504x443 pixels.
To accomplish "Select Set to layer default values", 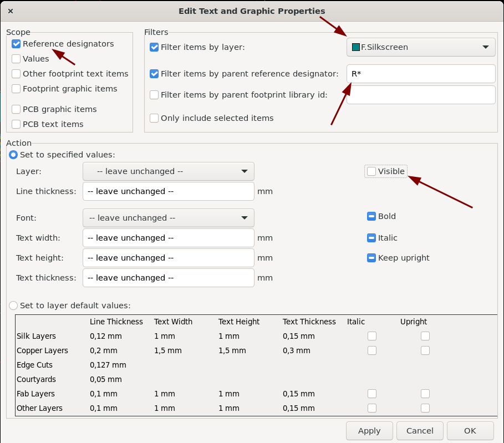I will [13, 305].
